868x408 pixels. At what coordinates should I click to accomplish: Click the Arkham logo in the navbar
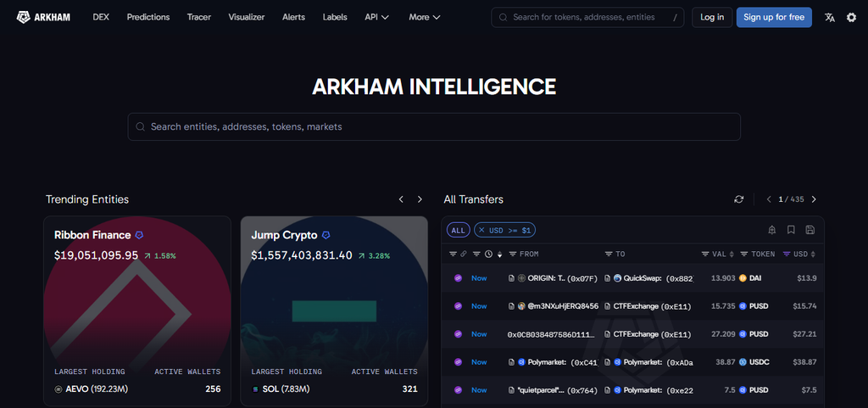(x=44, y=17)
